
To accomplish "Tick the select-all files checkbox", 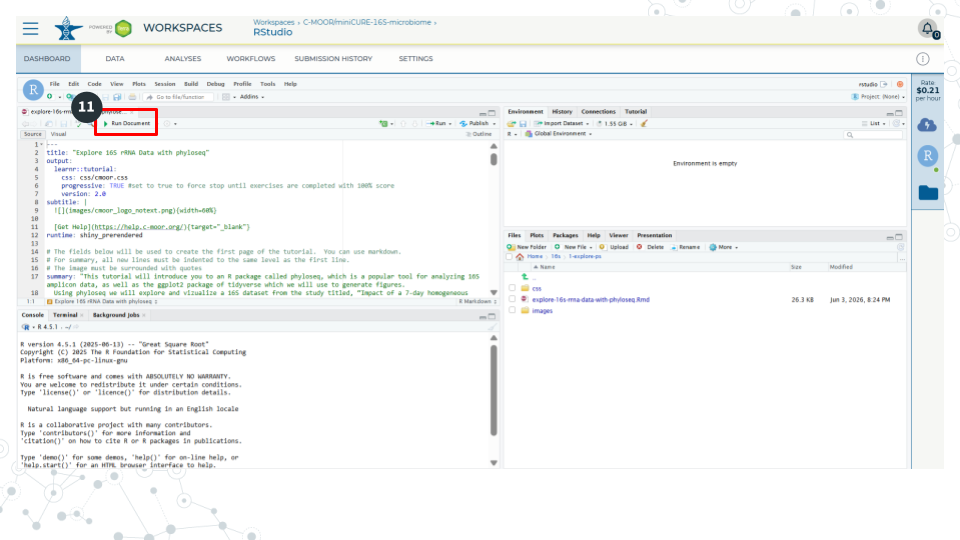I will tap(509, 257).
